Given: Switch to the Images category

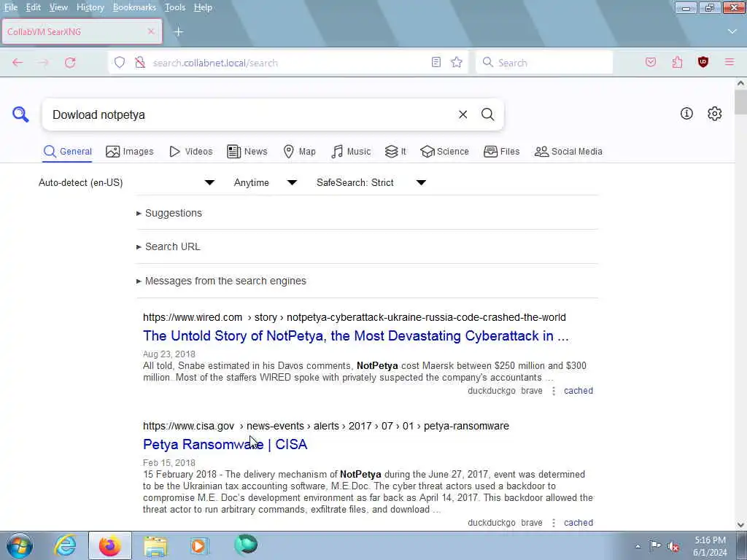Looking at the screenshot, I should [x=130, y=152].
